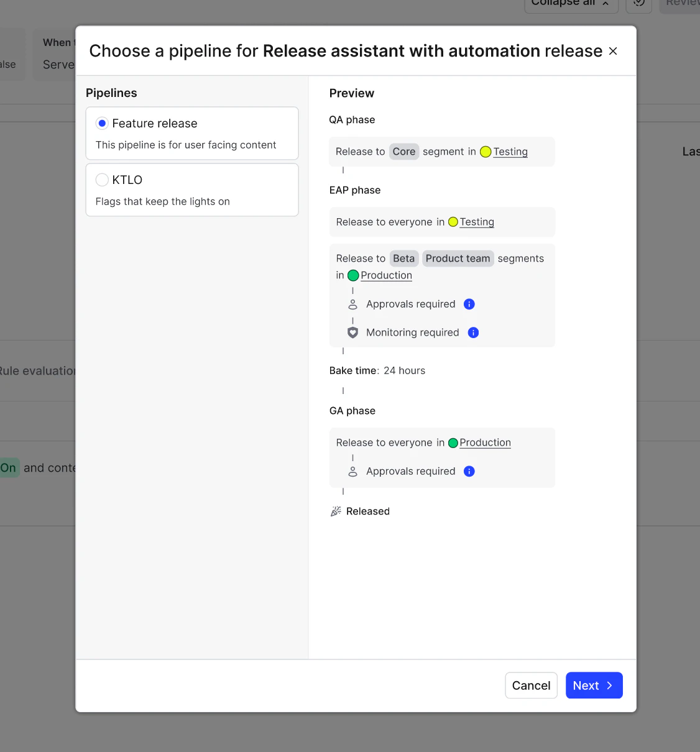Cancel the pipeline selection dialog
The width and height of the screenshot is (700, 752).
[531, 685]
